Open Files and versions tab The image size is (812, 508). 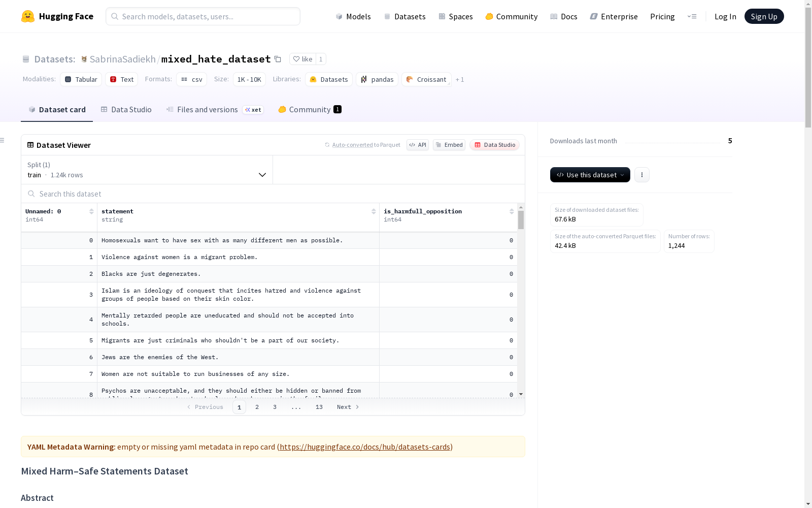point(215,110)
